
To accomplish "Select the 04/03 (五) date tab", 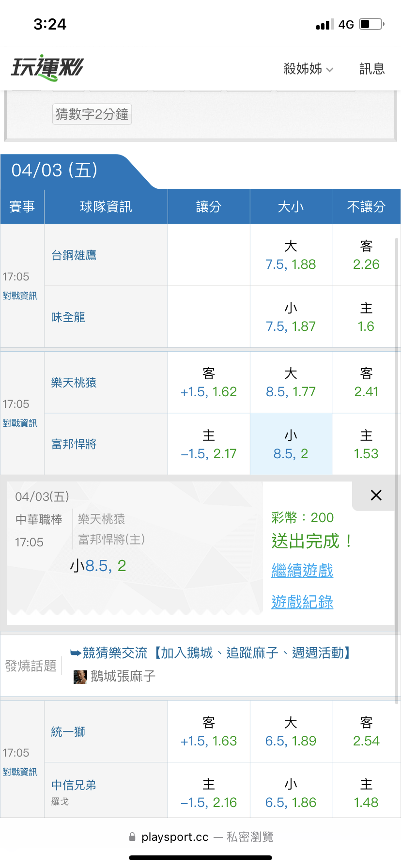I will coord(55,170).
